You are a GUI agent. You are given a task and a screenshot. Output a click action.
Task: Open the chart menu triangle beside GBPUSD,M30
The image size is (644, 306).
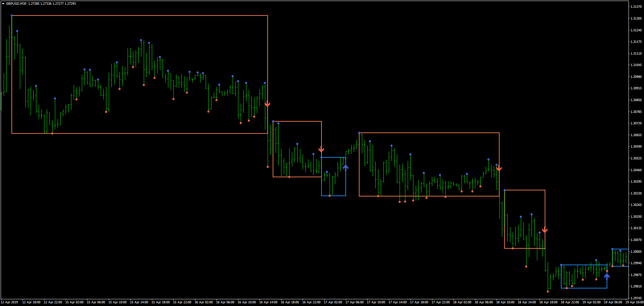3,4
